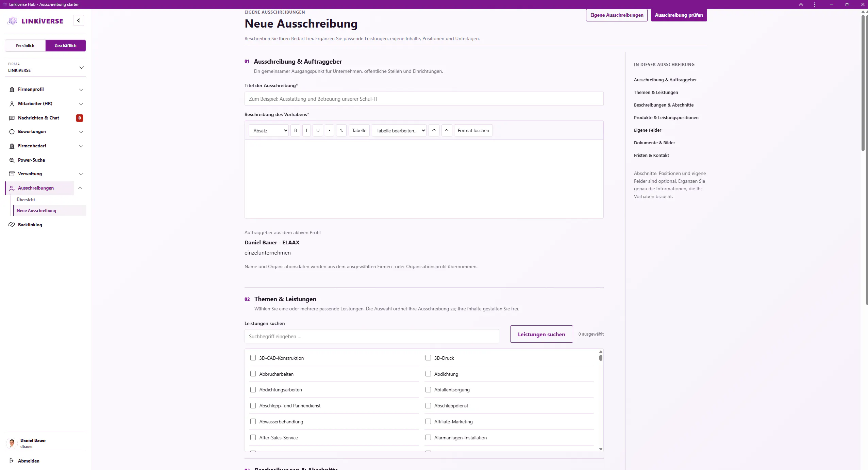Expand the Verwaltung menu chevron

81,174
